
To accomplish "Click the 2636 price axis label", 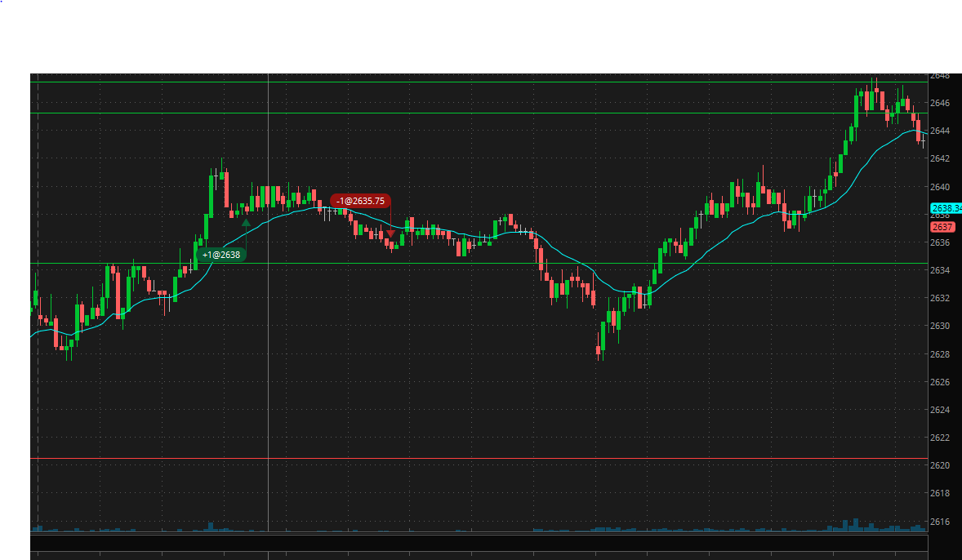I will 940,242.
